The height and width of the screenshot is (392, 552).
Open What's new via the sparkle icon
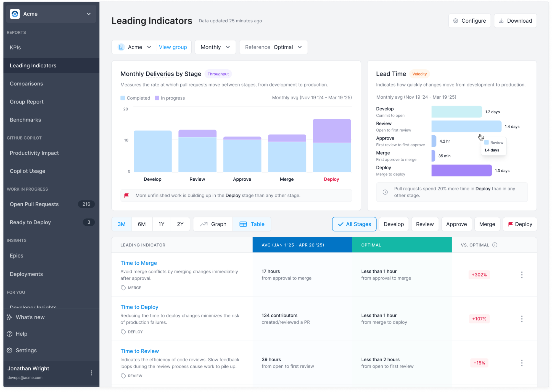click(10, 317)
